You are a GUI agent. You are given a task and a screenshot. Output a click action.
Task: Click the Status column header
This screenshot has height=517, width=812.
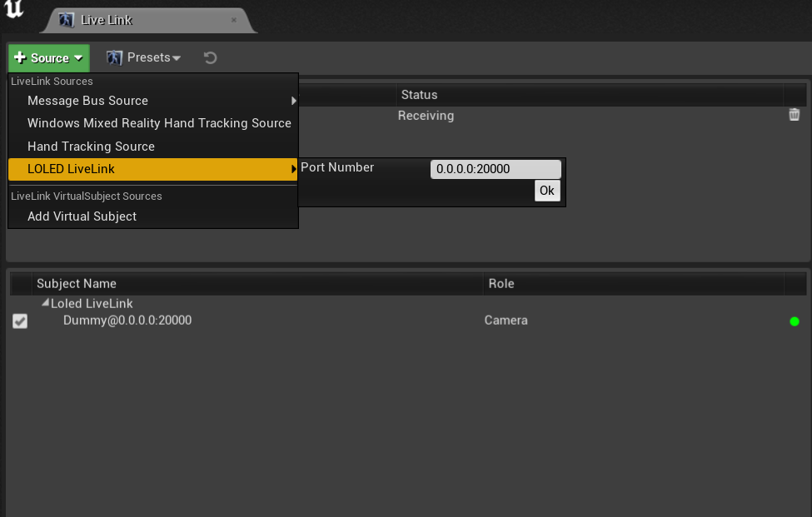tap(590, 95)
